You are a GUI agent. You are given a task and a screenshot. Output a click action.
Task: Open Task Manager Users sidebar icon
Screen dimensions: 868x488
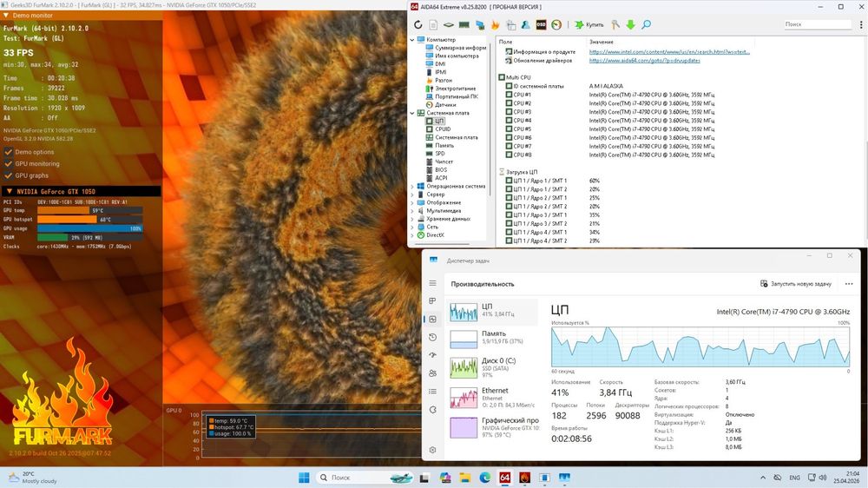click(x=433, y=373)
